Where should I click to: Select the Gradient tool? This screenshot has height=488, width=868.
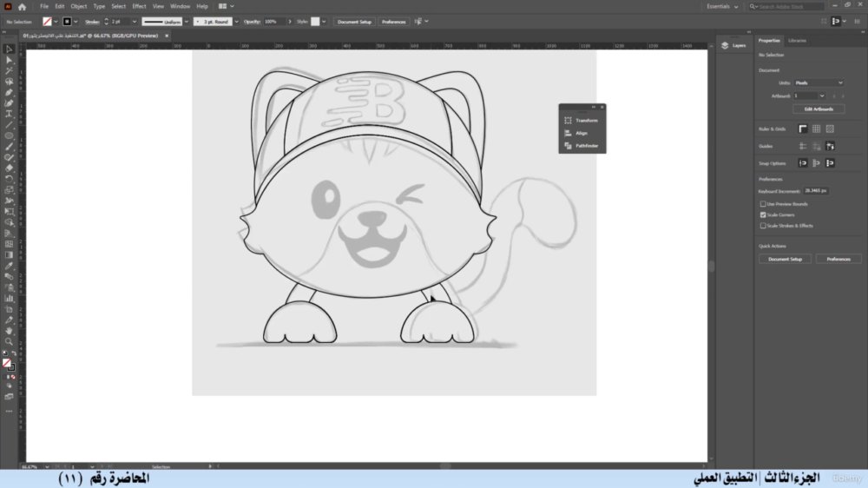(x=9, y=254)
